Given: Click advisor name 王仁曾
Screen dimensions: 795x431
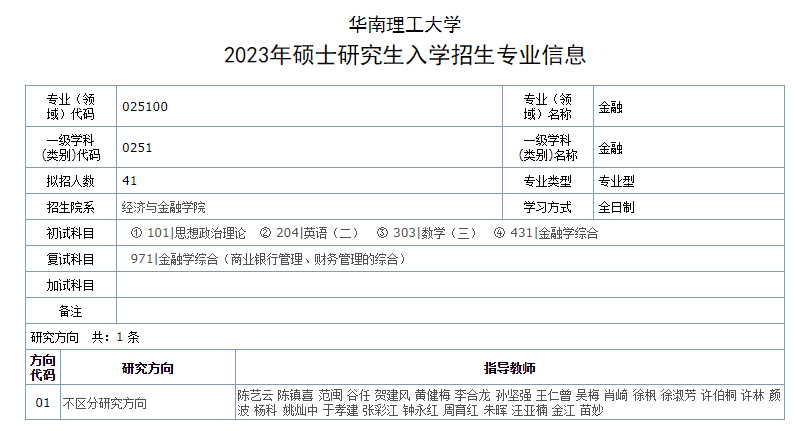Looking at the screenshot, I should click(x=554, y=395).
